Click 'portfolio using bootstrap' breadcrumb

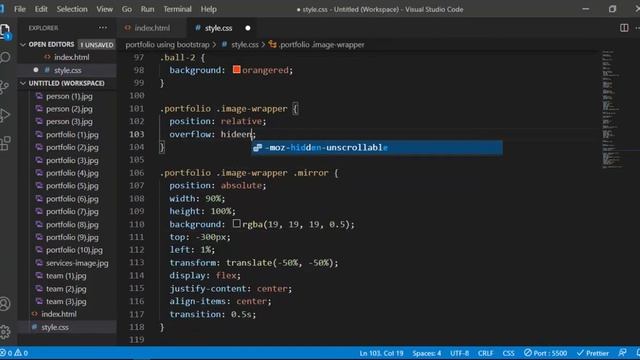pos(167,44)
